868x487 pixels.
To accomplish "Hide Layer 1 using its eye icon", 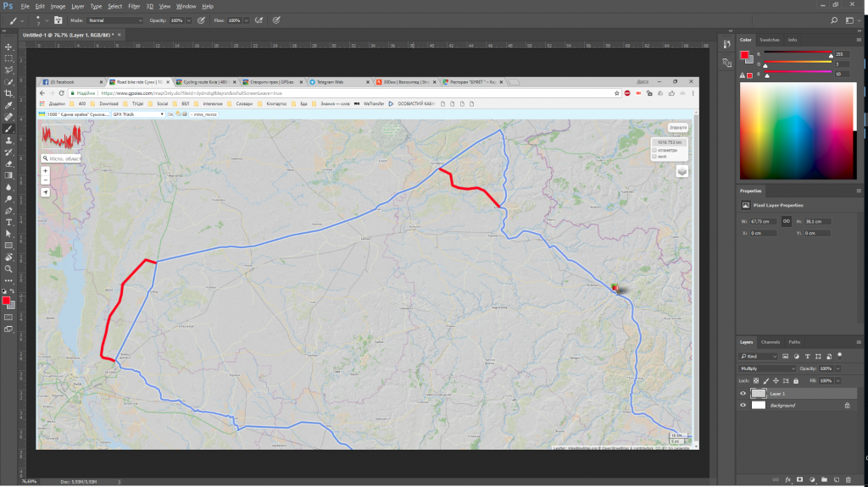I will pyautogui.click(x=743, y=394).
